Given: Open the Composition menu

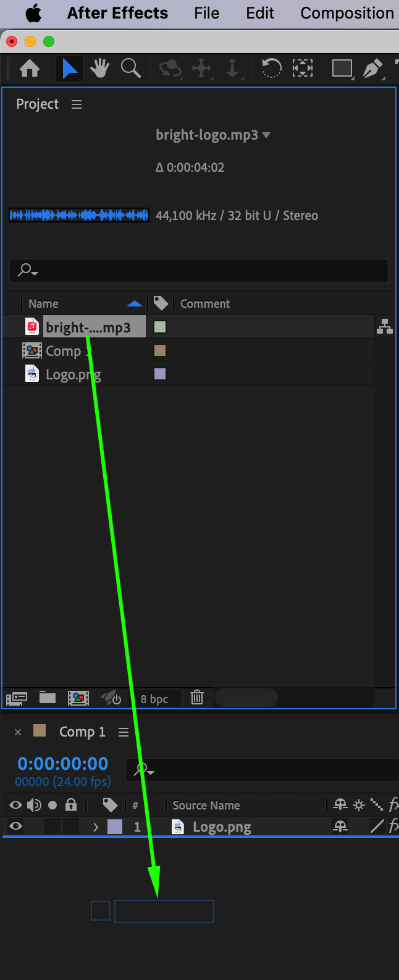Looking at the screenshot, I should [347, 13].
